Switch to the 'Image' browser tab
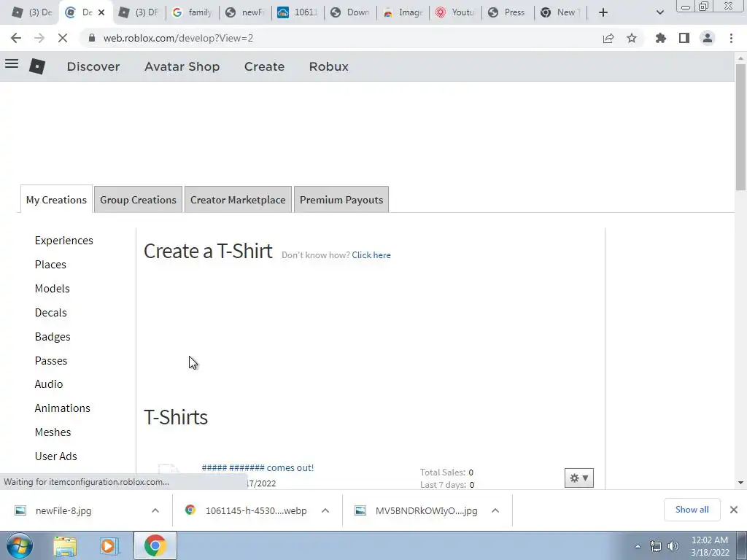Viewport: 747px width, 560px height. coord(403,12)
